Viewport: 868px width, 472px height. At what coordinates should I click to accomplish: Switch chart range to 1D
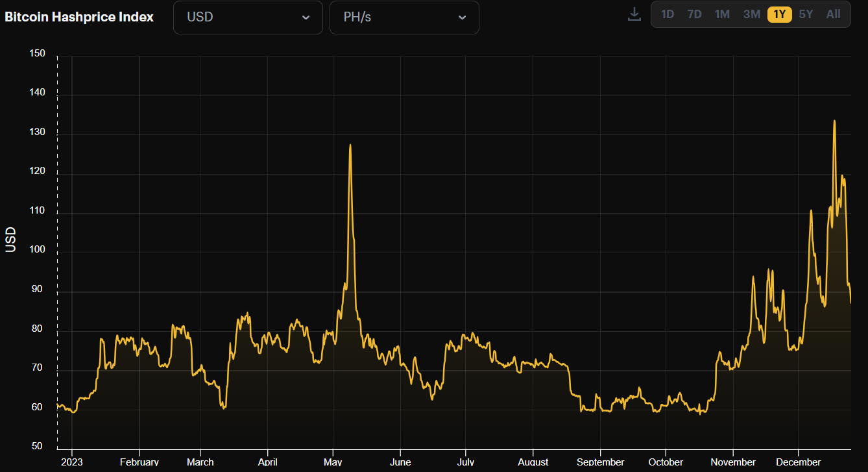click(668, 14)
